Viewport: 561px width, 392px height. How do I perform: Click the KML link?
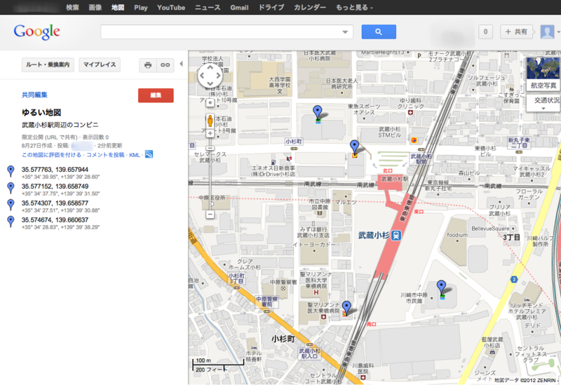coord(135,155)
